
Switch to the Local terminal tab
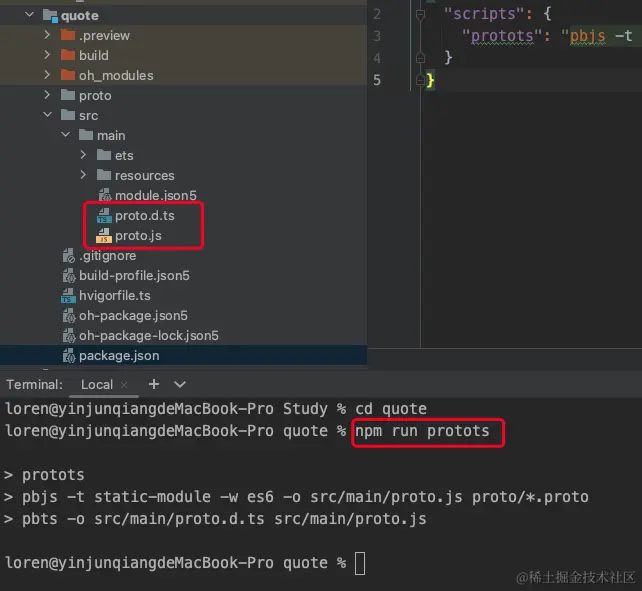click(97, 385)
